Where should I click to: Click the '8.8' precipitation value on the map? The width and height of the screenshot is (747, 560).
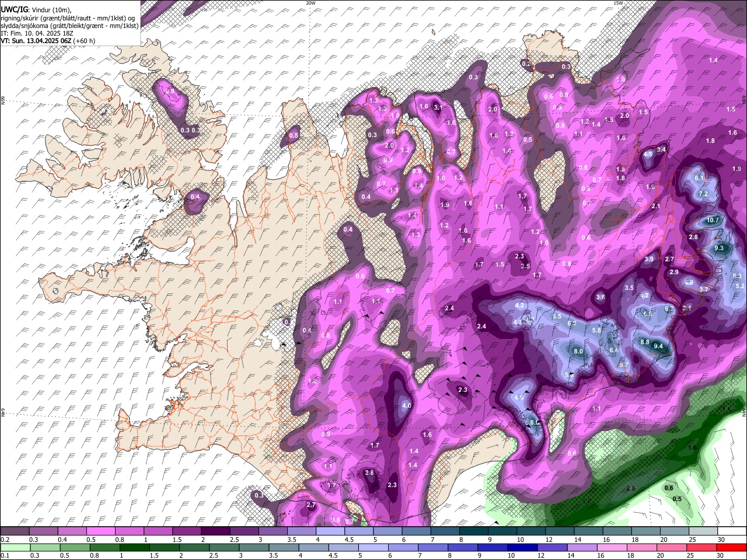click(x=645, y=342)
